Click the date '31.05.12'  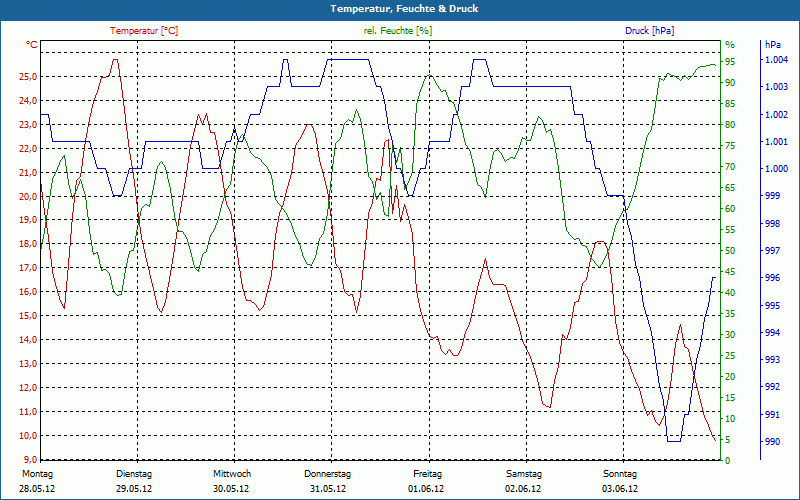328,489
